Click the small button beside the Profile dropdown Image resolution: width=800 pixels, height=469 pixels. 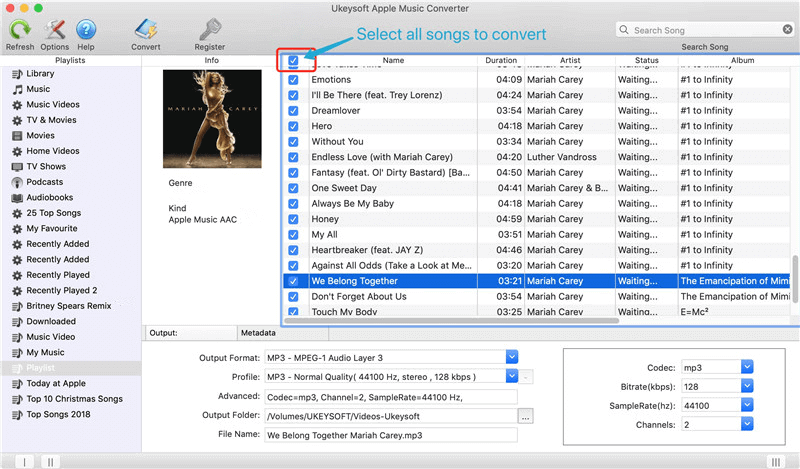coord(526,377)
